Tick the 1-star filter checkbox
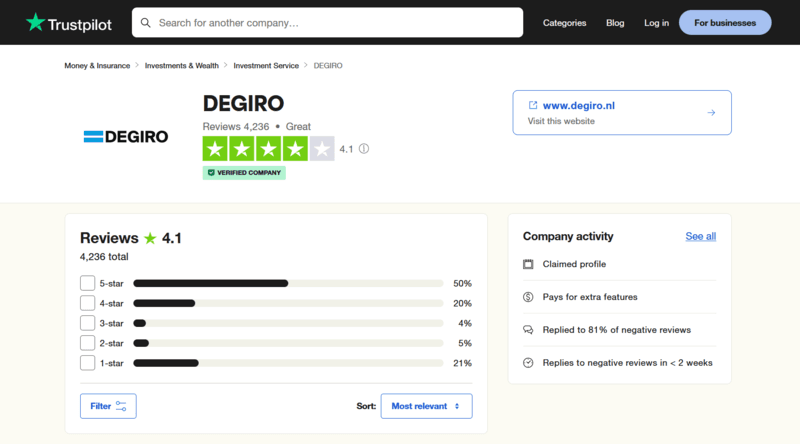This screenshot has width=800, height=444. point(87,363)
